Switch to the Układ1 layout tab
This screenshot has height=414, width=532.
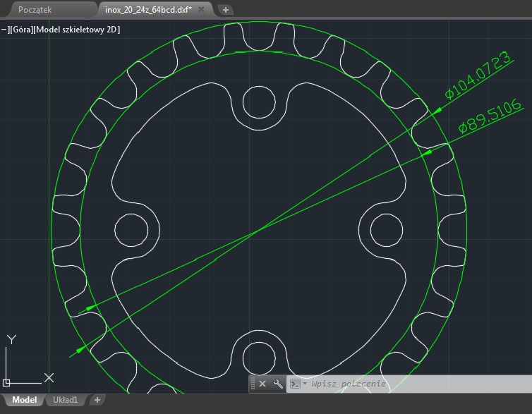click(65, 400)
